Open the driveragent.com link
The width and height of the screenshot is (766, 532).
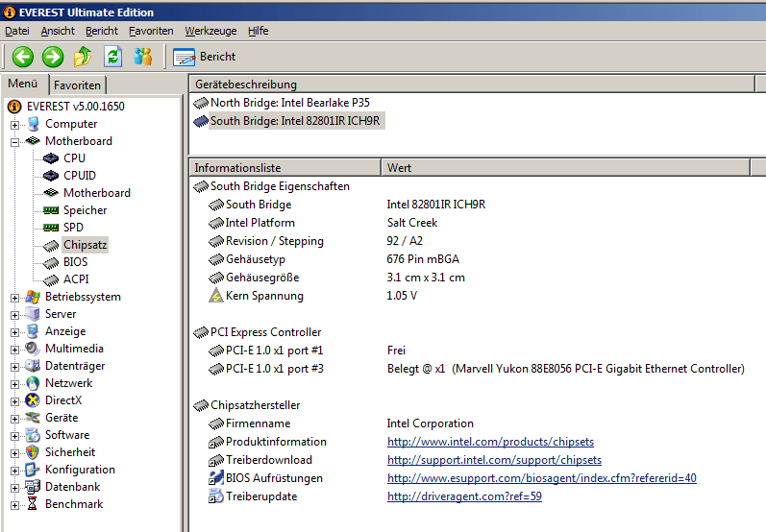464,496
